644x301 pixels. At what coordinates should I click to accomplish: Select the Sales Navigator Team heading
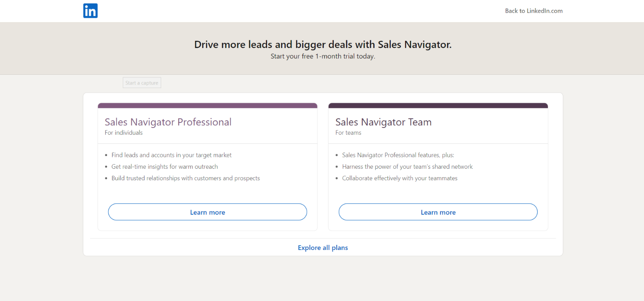pyautogui.click(x=383, y=122)
